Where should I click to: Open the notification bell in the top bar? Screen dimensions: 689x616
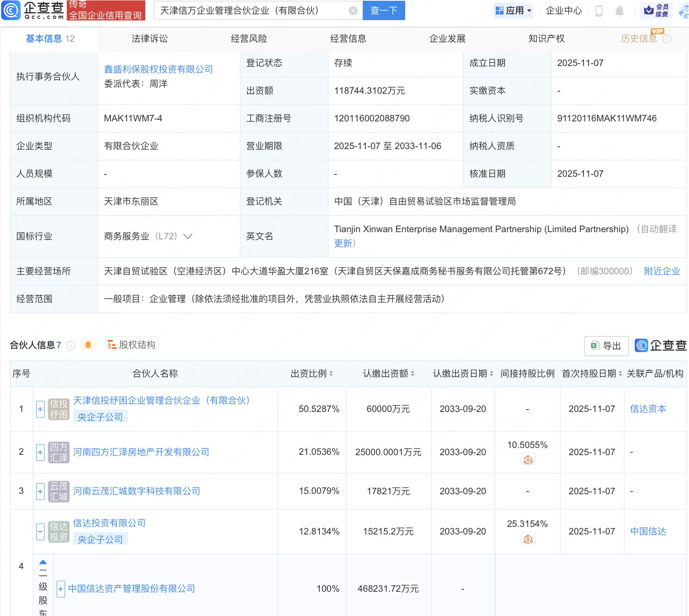[619, 11]
